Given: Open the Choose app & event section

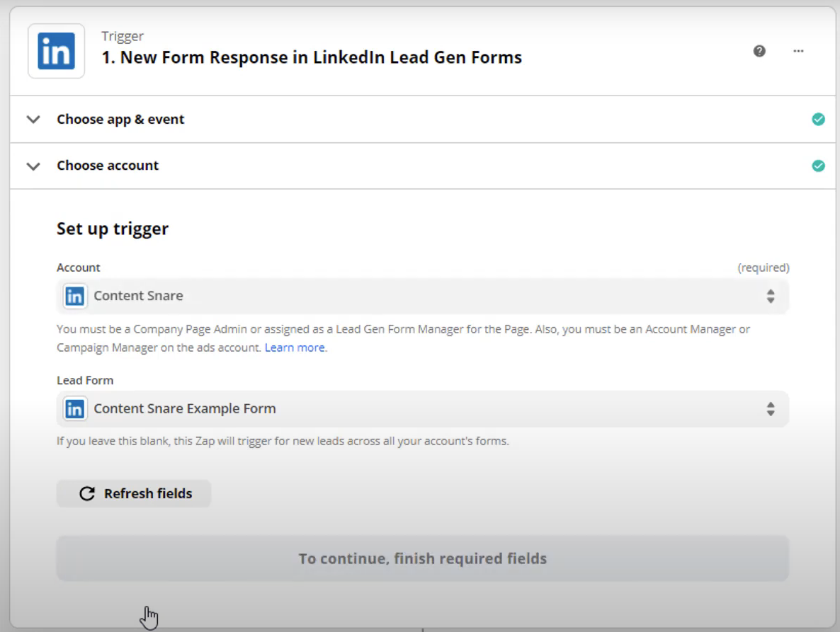Looking at the screenshot, I should pos(423,120).
